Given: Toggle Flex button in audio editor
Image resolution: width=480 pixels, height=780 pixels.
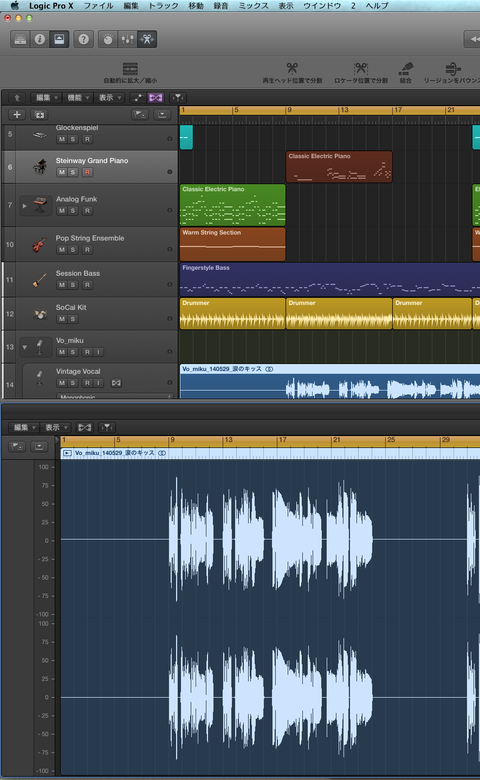Looking at the screenshot, I should [85, 427].
